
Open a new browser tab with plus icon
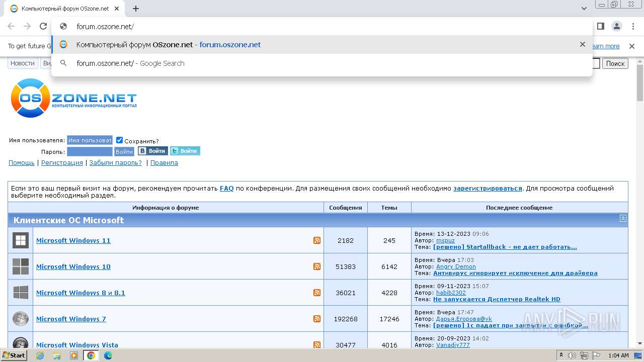136,9
